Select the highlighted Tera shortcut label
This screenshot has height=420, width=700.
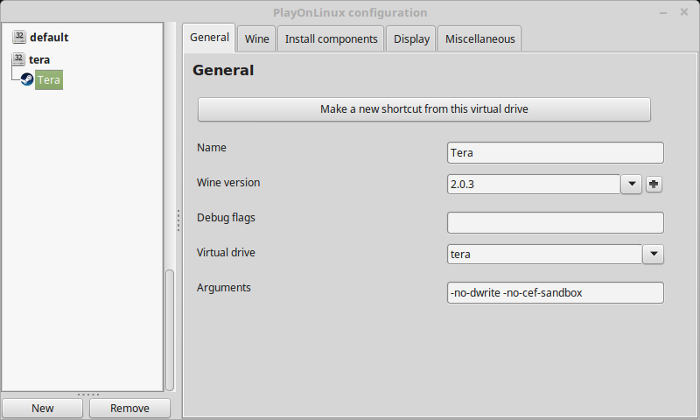click(49, 80)
